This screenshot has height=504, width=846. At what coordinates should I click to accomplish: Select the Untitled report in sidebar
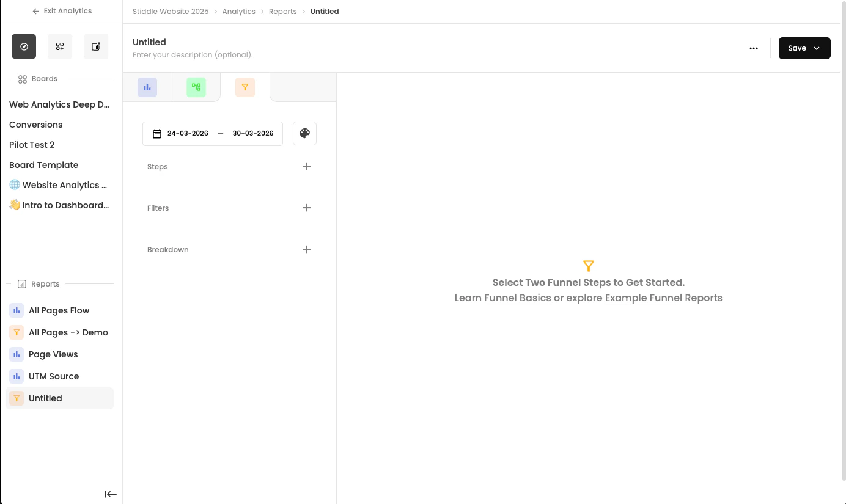[x=59, y=398]
